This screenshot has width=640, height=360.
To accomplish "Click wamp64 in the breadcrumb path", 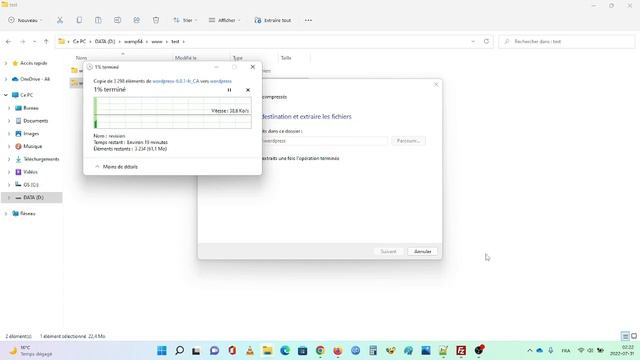I will click(x=133, y=42).
